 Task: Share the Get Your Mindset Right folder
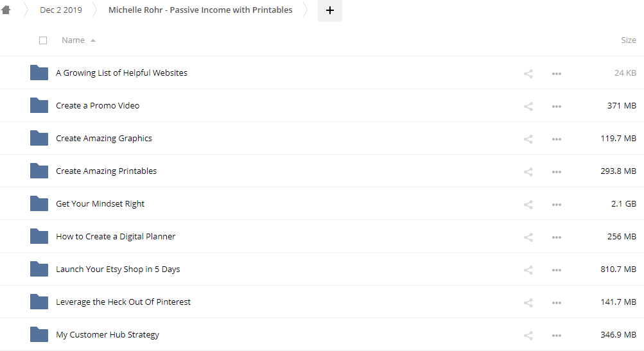pos(528,204)
